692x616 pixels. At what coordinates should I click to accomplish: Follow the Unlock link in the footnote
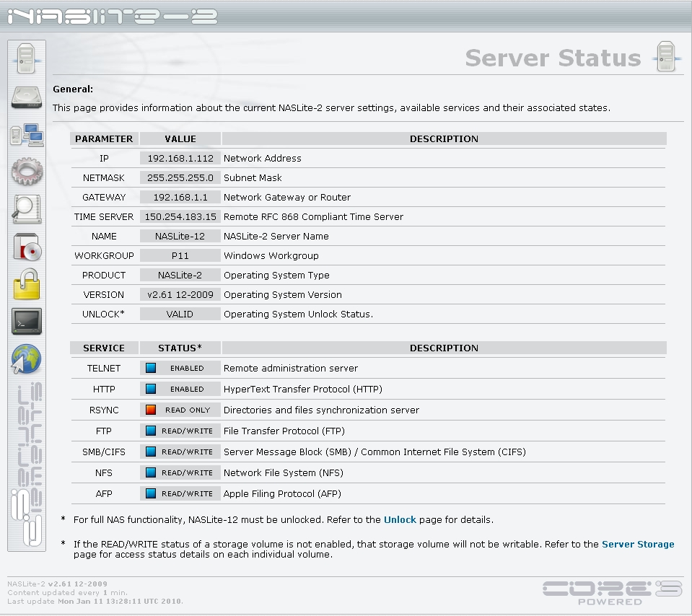point(400,520)
